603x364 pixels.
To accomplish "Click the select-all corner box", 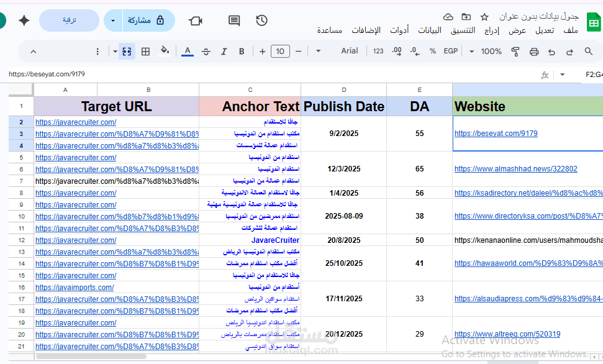I will click(x=21, y=89).
